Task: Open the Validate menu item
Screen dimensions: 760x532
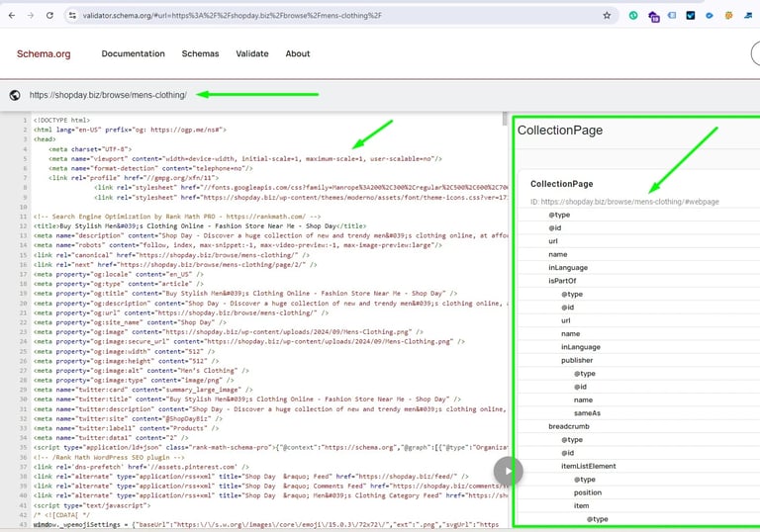Action: [x=252, y=53]
